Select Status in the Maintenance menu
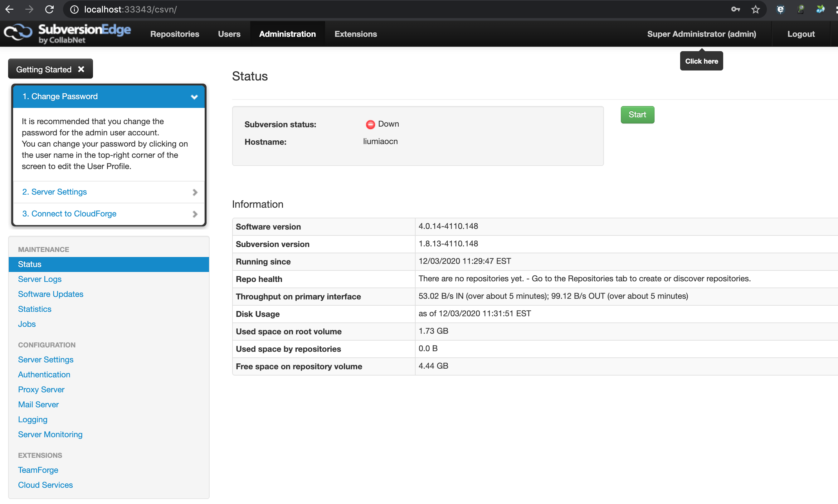Image resolution: width=838 pixels, height=504 pixels. point(109,264)
